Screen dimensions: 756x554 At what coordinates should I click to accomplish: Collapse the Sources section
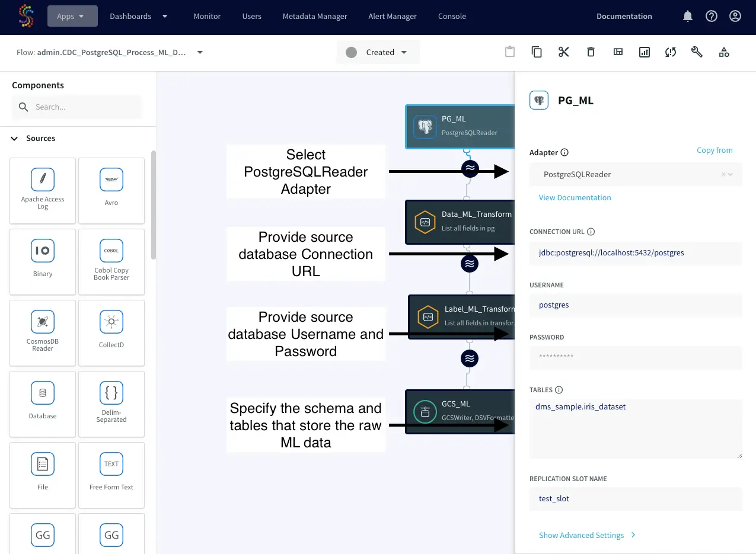[x=15, y=138]
